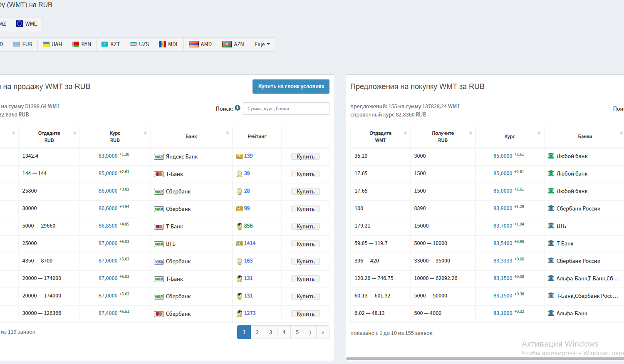Click Купить in the 30000 — 126366 row
Viewport: 624px width, 364px height.
(305, 314)
